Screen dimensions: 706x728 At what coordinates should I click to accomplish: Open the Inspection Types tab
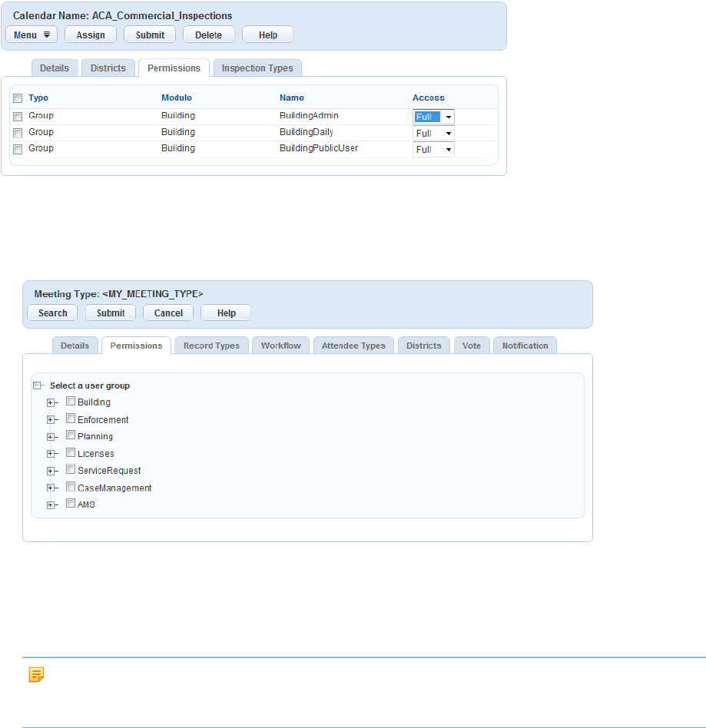coord(257,68)
